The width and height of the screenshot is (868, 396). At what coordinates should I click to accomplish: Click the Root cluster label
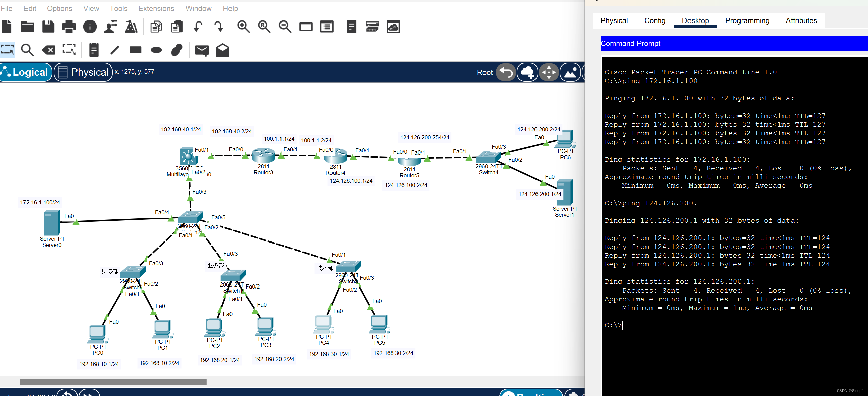[484, 72]
